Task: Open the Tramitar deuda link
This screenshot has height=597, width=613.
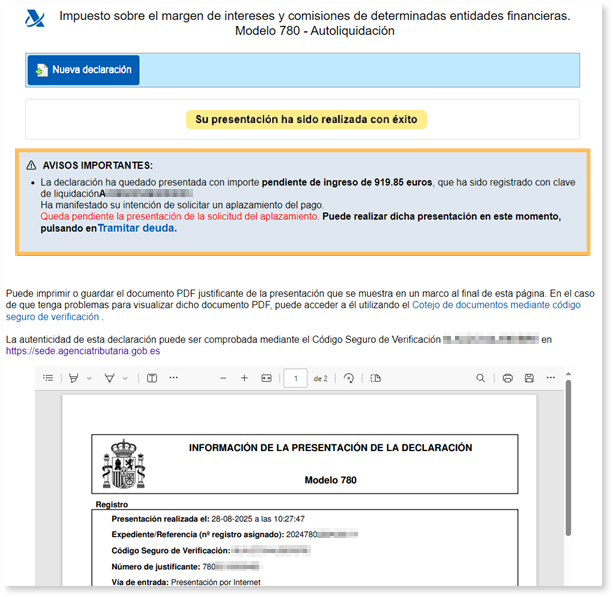Action: tap(137, 228)
